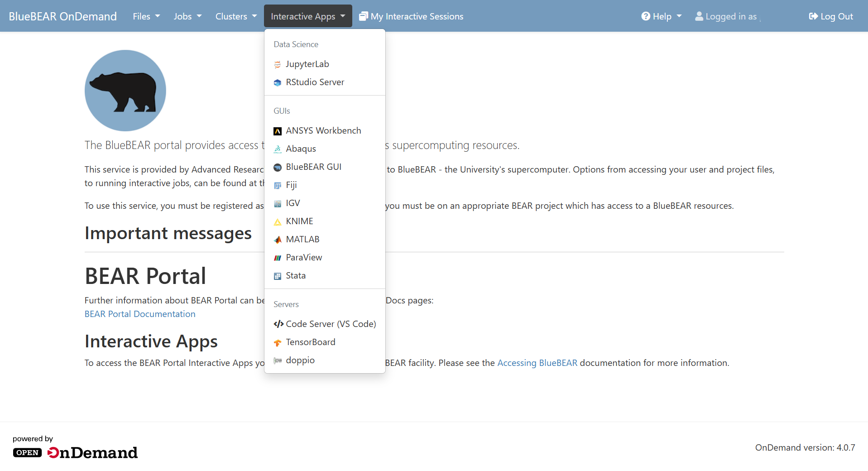Open the Help dropdown menu

pos(661,16)
